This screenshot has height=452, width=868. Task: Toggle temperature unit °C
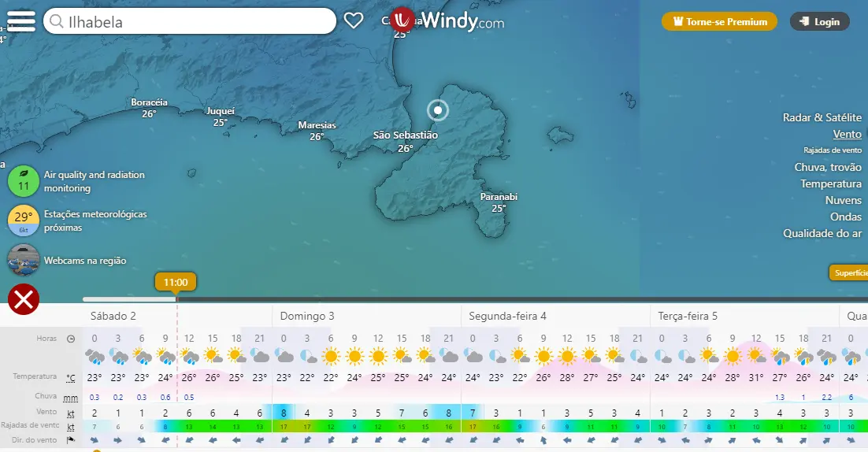point(71,377)
